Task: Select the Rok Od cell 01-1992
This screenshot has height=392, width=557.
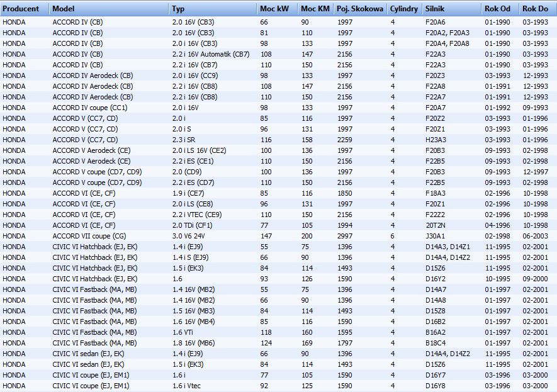Action: click(x=497, y=108)
